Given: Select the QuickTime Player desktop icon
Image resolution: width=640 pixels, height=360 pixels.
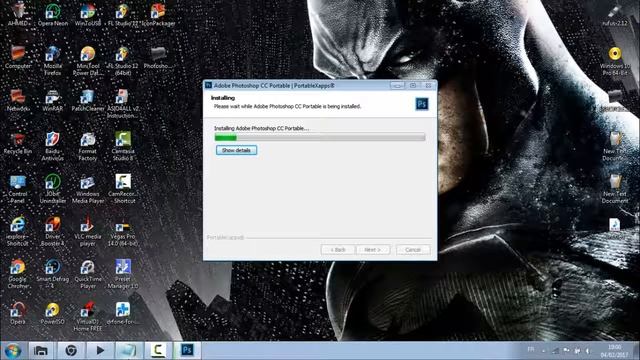Looking at the screenshot, I should coord(88,274).
